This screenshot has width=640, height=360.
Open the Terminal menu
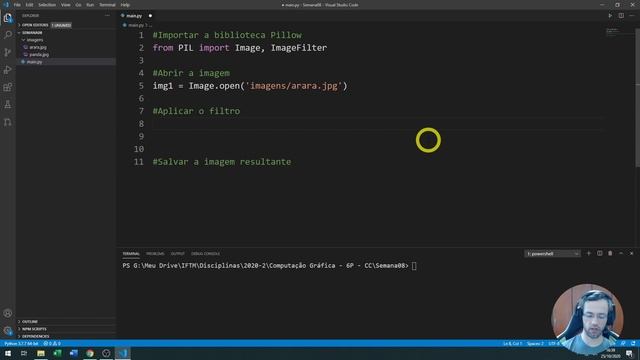[x=107, y=5]
